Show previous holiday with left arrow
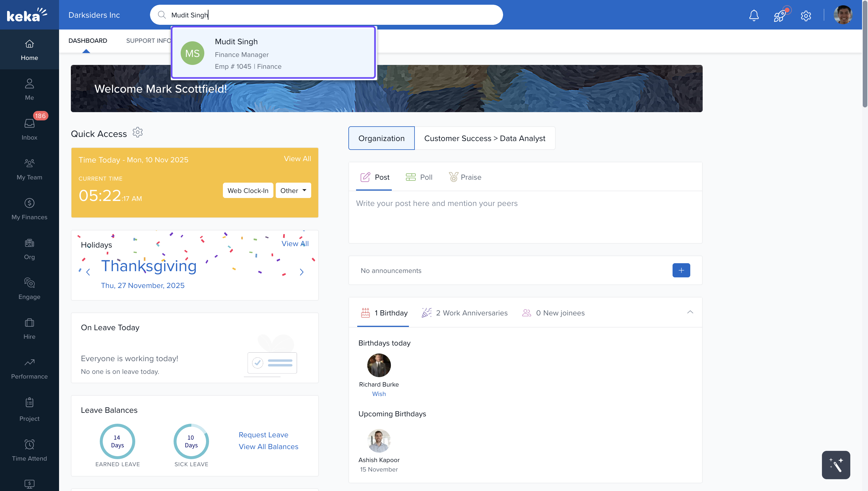This screenshot has height=491, width=868. pos(88,272)
